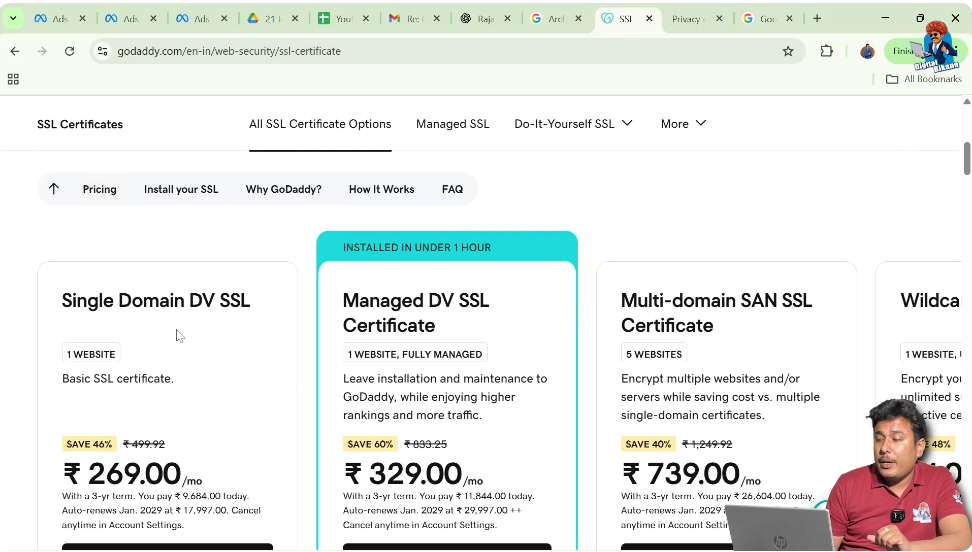Image resolution: width=972 pixels, height=552 pixels.
Task: Open Managed SSL menu item
Action: click(x=453, y=124)
